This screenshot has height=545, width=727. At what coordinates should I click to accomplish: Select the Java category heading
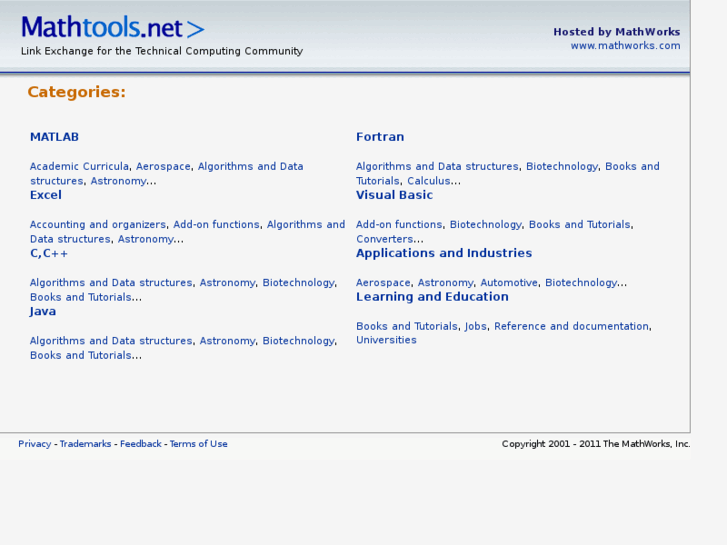43,311
